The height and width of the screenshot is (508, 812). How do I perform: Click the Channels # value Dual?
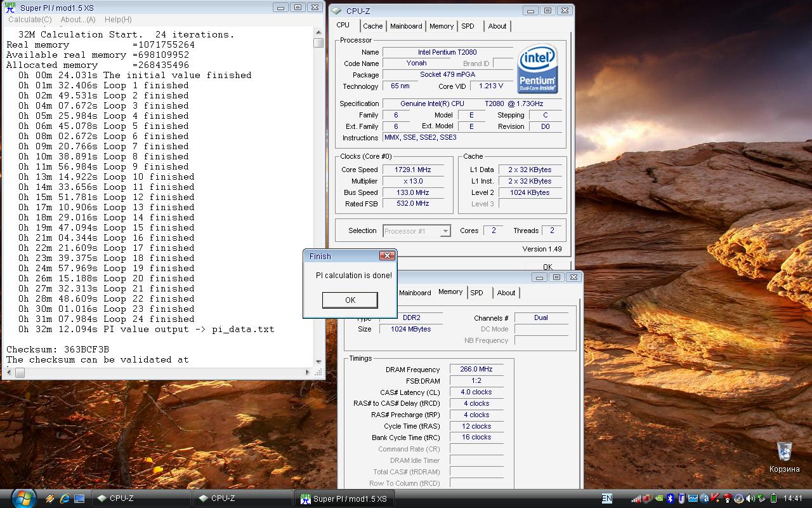click(x=541, y=317)
